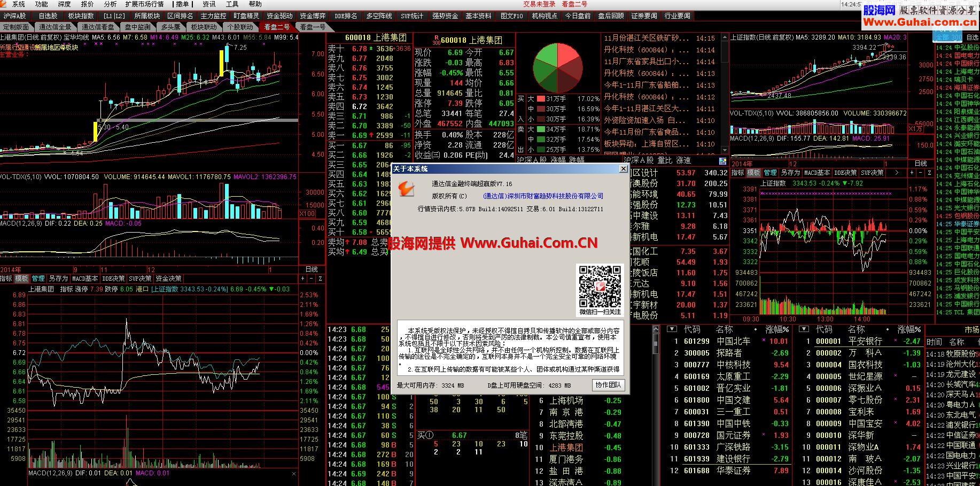Open the 帮助 menu
The width and height of the screenshot is (980, 486).
pos(255,4)
